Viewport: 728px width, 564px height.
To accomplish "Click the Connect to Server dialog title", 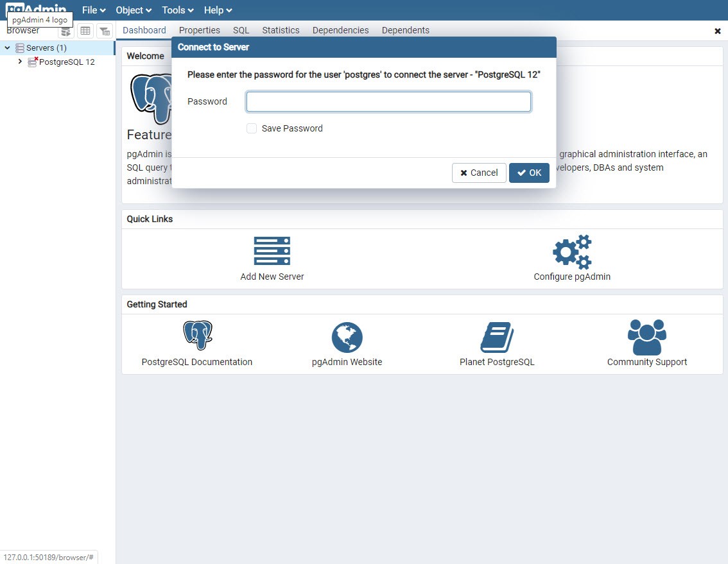I will tap(213, 47).
